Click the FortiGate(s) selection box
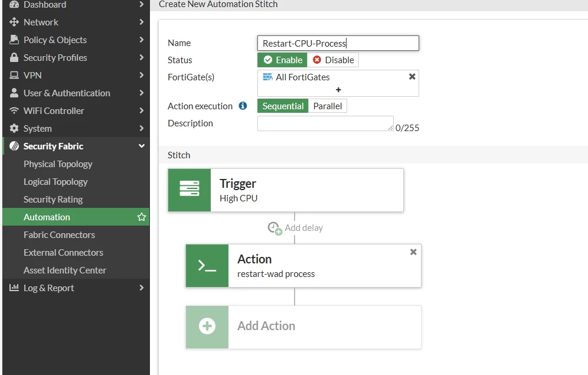 (338, 83)
